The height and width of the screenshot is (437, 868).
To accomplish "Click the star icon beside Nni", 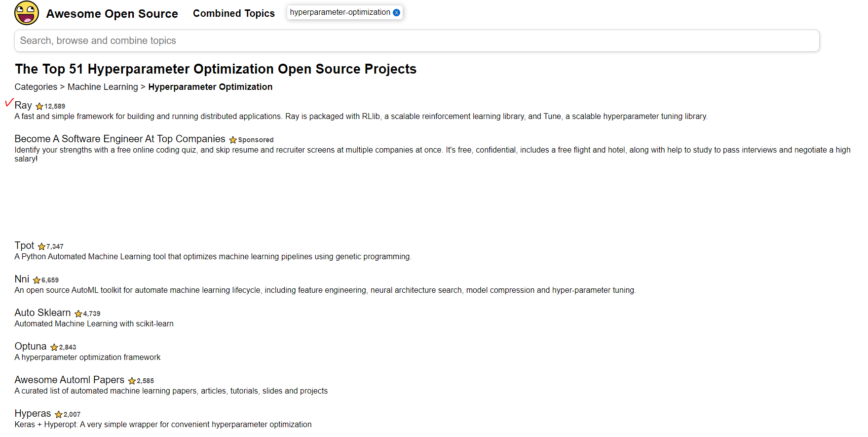I will [37, 280].
